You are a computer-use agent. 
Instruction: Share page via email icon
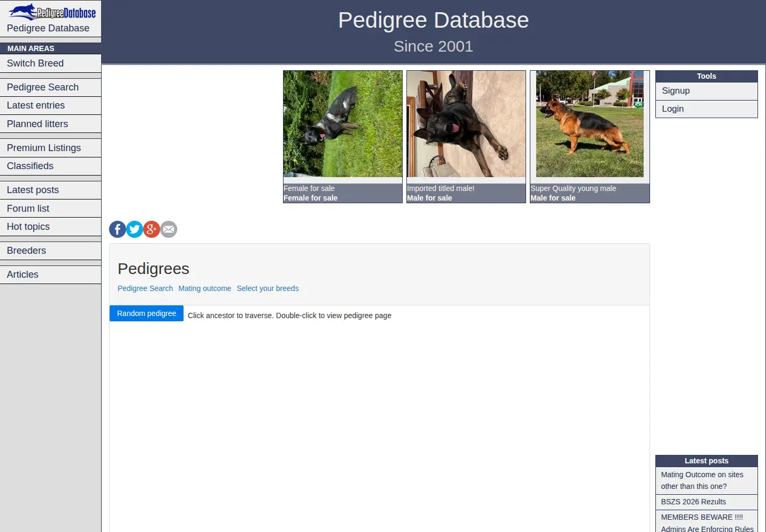tap(169, 229)
